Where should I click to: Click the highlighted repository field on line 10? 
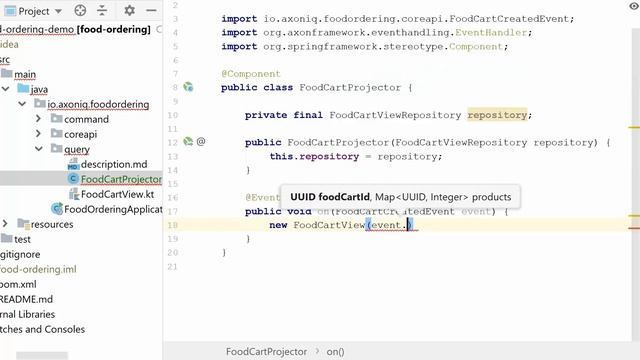[497, 115]
